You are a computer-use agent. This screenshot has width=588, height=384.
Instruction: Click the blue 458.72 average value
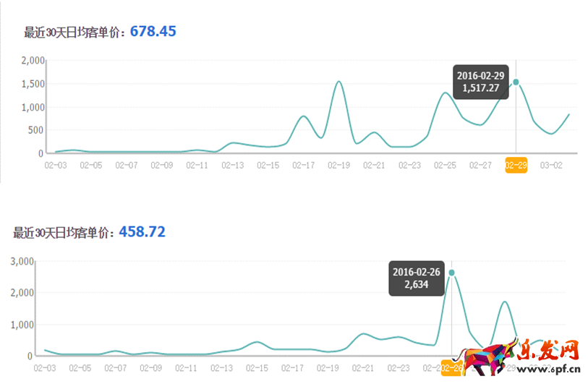pos(142,232)
